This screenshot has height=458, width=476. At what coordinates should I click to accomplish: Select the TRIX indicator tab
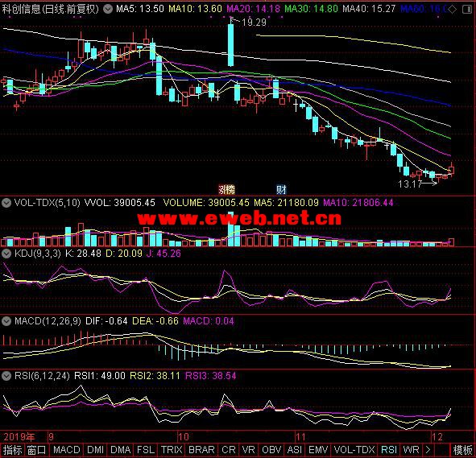(x=172, y=449)
